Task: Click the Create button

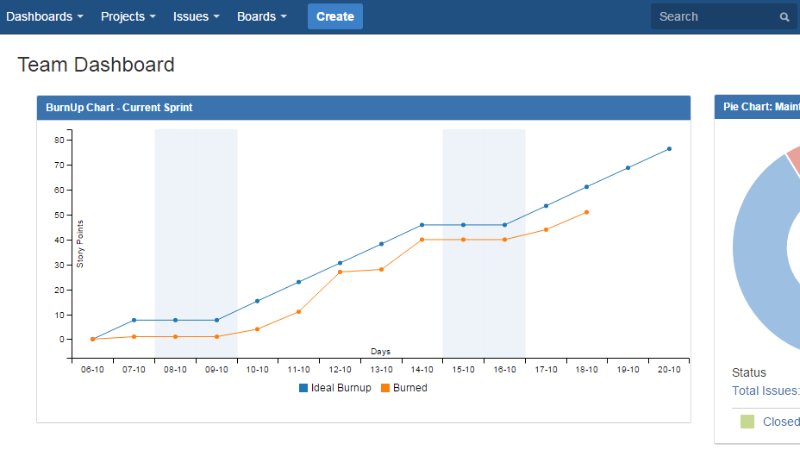Action: point(335,16)
